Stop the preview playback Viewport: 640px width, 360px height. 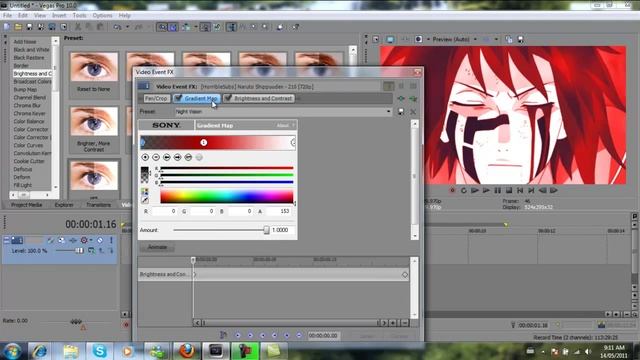(509, 190)
